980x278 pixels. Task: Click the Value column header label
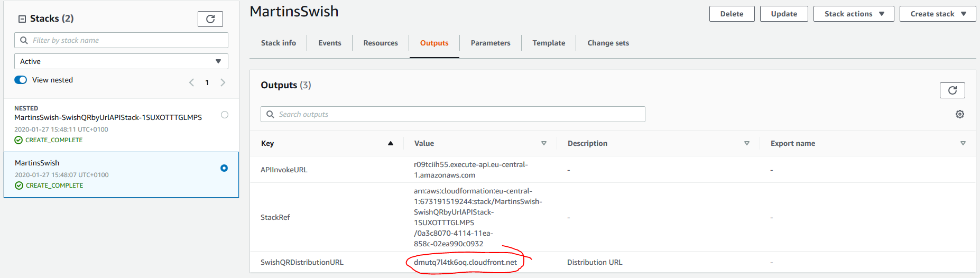(424, 143)
